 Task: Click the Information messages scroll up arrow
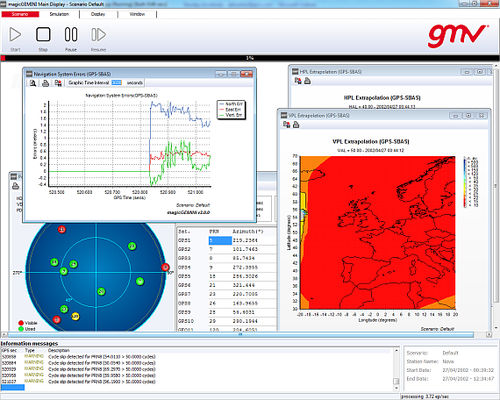tap(396, 350)
